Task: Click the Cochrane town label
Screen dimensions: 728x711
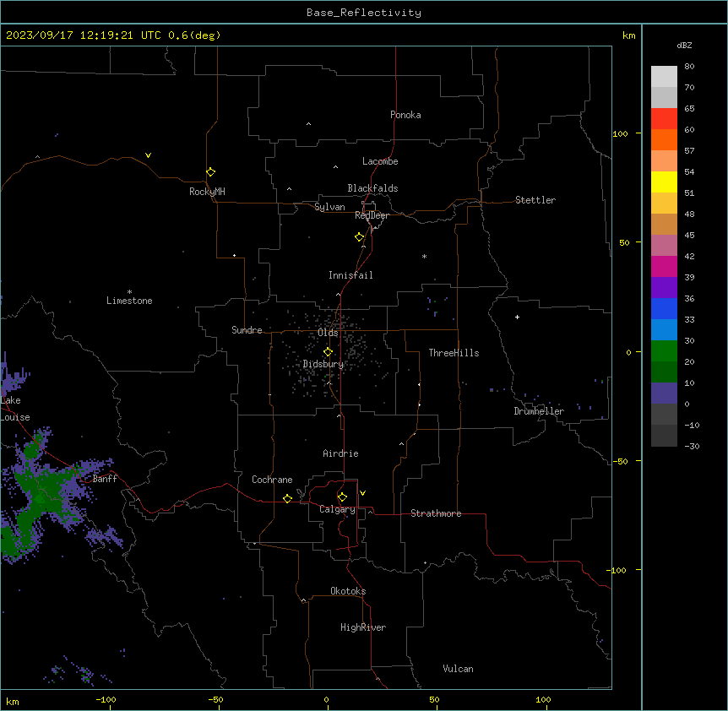Action: coord(272,480)
